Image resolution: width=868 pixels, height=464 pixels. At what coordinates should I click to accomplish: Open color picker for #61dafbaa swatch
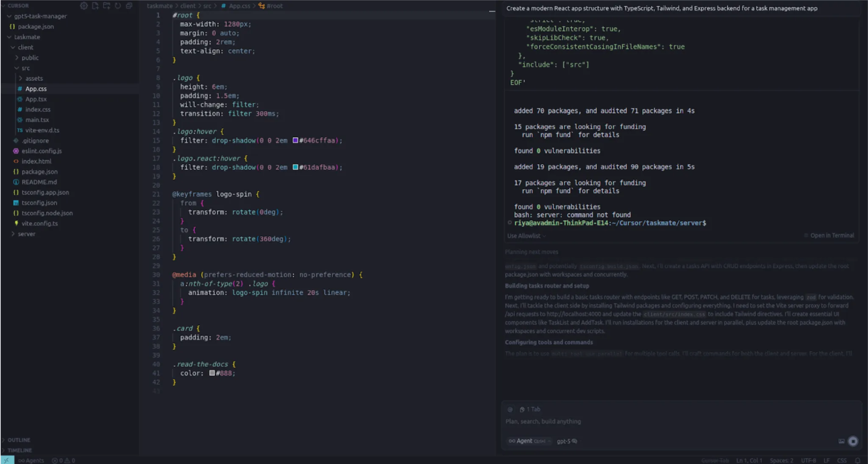click(295, 167)
